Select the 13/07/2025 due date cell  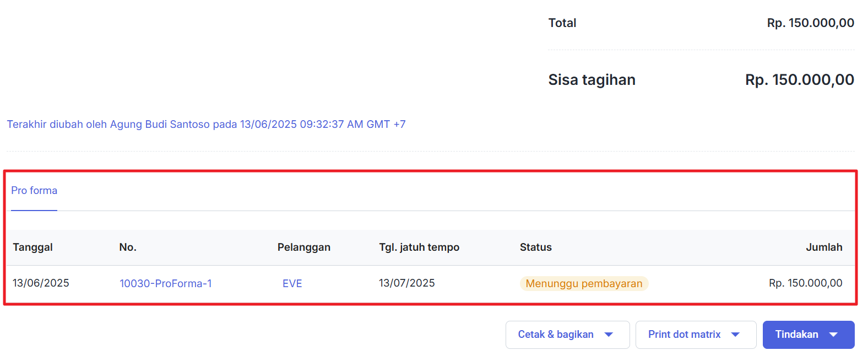tap(407, 283)
